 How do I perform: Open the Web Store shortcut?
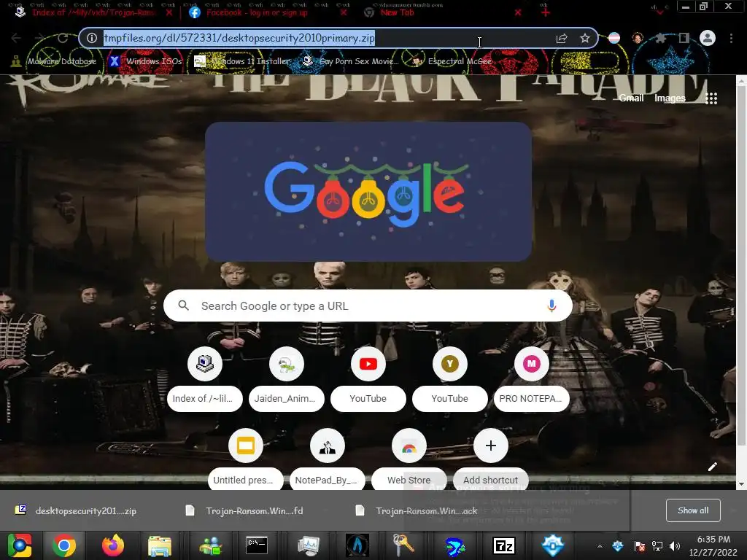(x=409, y=460)
